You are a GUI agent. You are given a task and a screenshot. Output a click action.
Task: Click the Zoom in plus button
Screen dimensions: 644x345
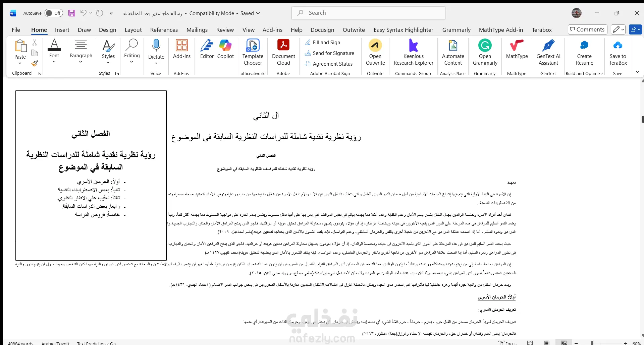point(625,343)
